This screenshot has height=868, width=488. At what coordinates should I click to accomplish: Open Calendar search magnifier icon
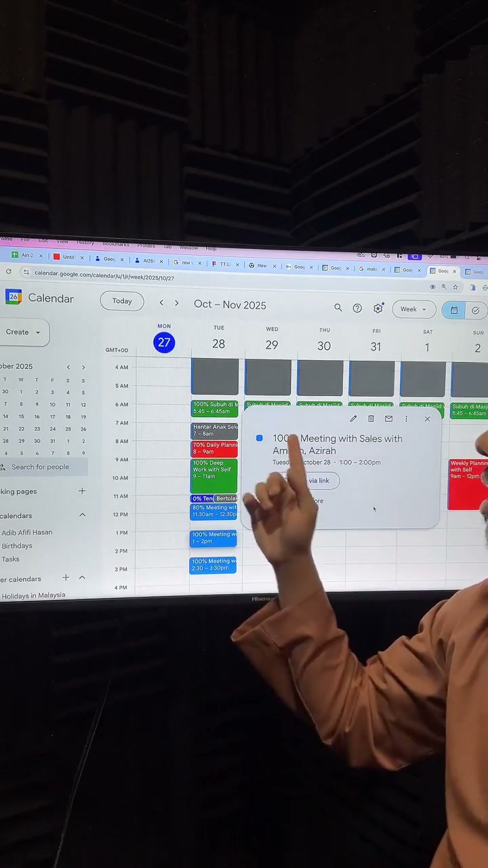pos(338,308)
